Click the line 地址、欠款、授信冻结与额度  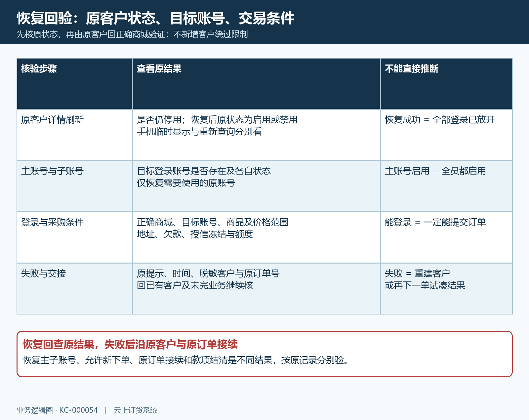(195, 234)
